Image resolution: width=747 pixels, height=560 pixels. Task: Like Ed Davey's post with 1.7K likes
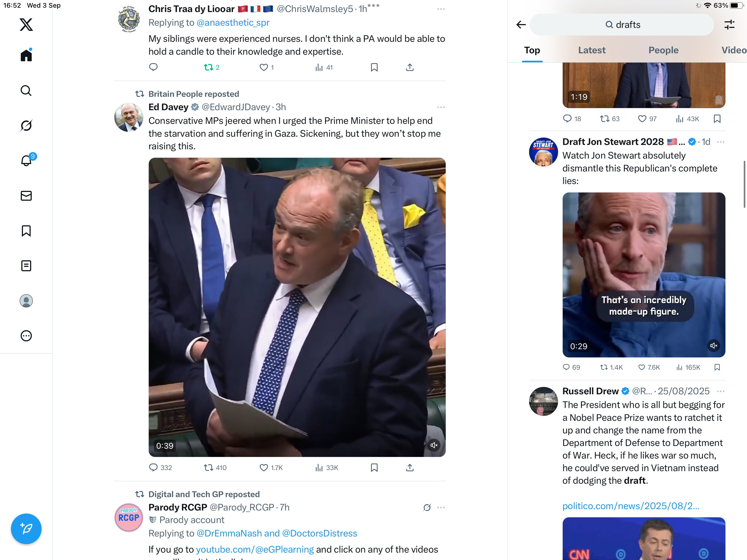271,468
